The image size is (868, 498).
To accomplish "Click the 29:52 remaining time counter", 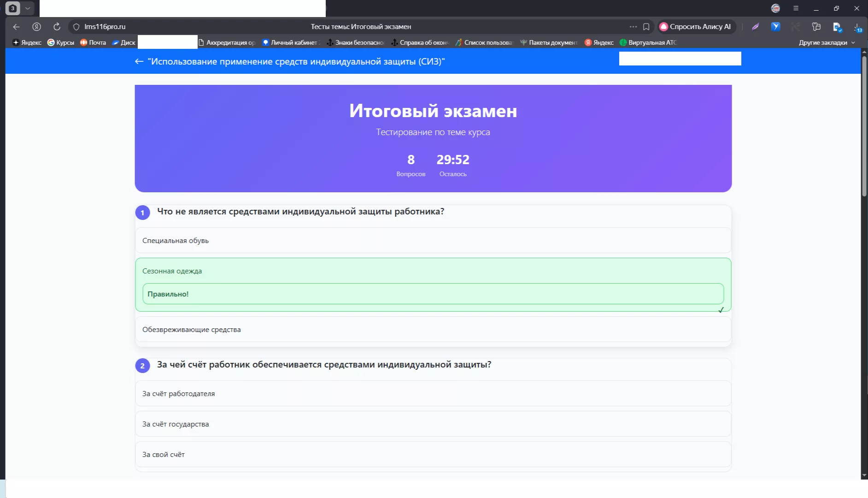I will [x=453, y=160].
